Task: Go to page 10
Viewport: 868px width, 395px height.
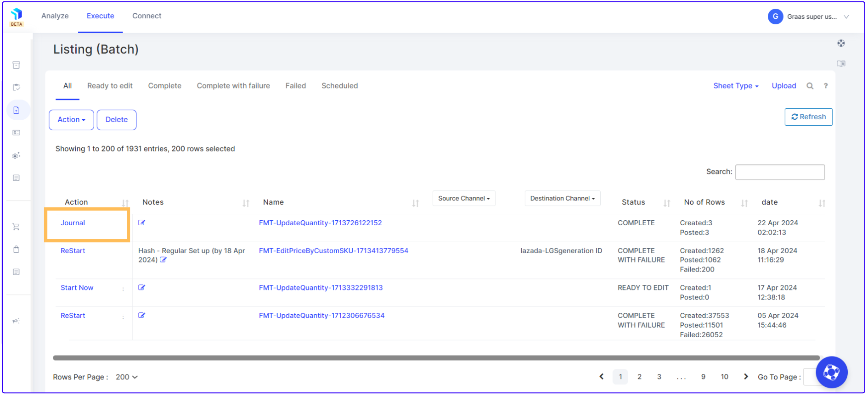Action: click(724, 377)
